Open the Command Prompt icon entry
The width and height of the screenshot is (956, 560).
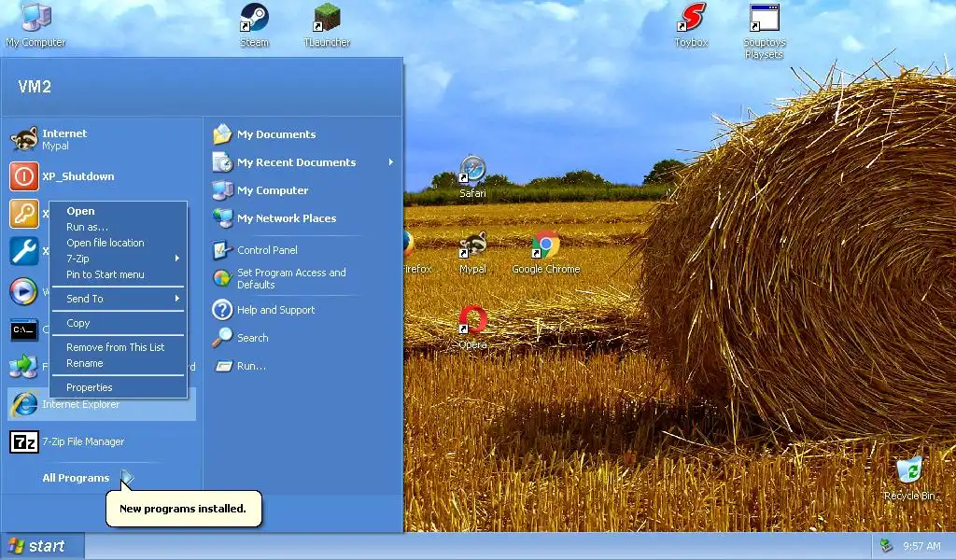click(x=23, y=329)
